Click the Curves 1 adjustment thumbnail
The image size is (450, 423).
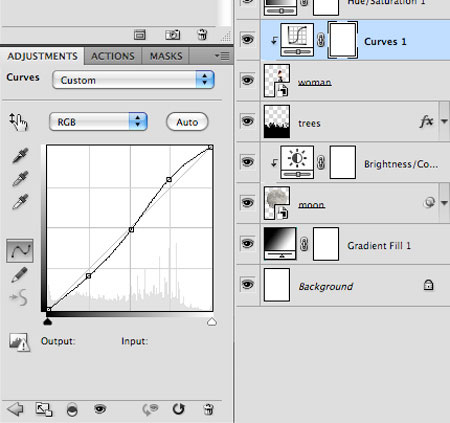[297, 40]
